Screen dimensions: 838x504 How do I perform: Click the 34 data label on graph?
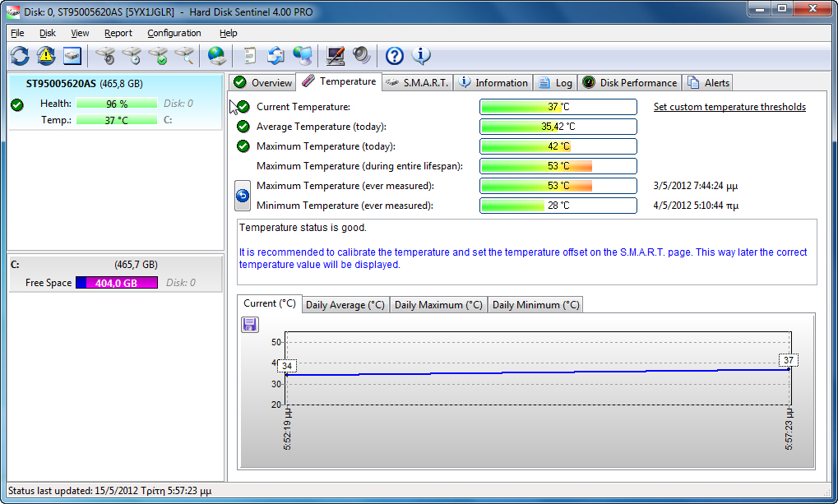pos(287,366)
